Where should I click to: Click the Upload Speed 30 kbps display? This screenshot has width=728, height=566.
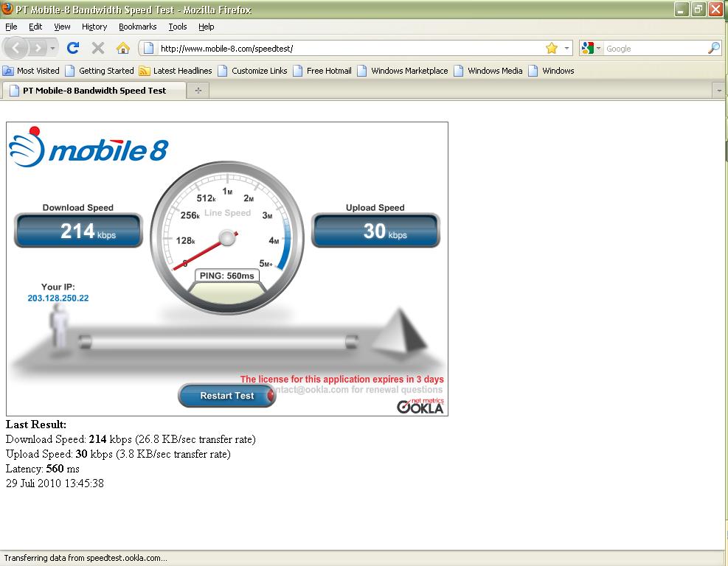(x=375, y=231)
